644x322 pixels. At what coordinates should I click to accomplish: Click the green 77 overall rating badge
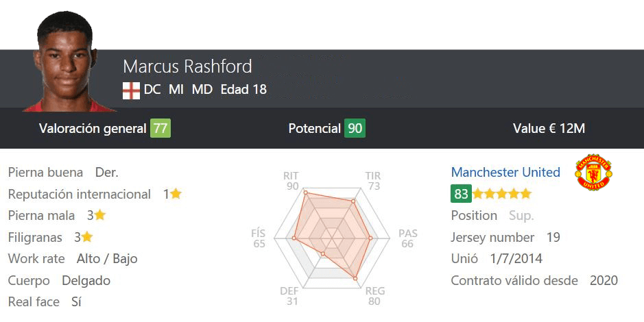[x=160, y=128]
